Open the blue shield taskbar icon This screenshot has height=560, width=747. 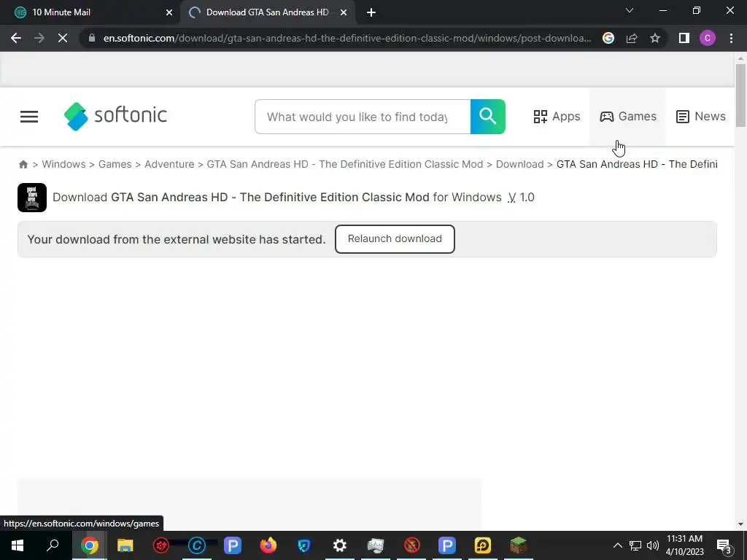click(x=304, y=545)
